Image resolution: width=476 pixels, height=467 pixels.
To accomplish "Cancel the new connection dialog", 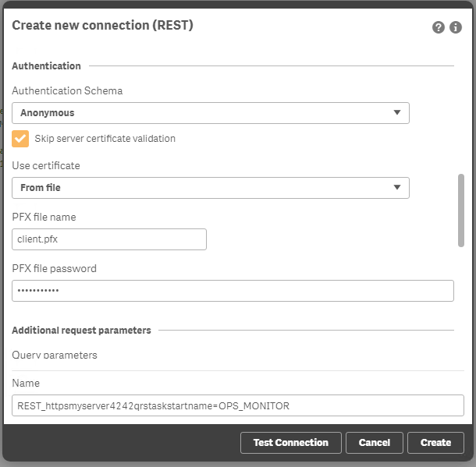I will tap(375, 443).
